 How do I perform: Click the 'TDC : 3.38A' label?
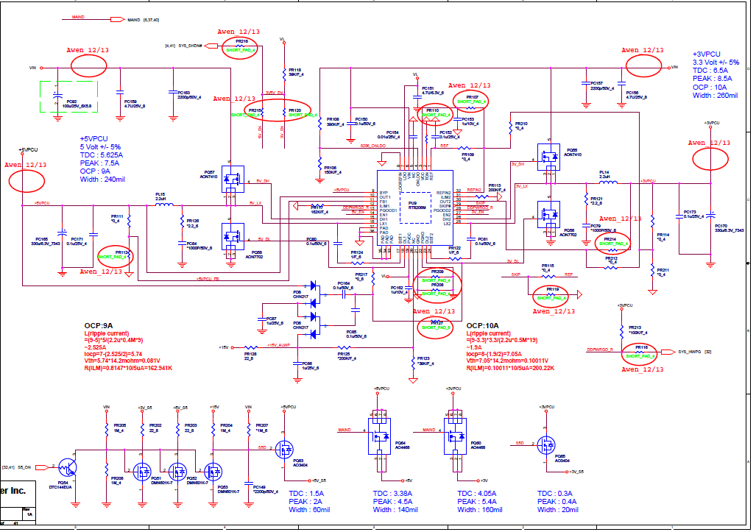tap(392, 494)
